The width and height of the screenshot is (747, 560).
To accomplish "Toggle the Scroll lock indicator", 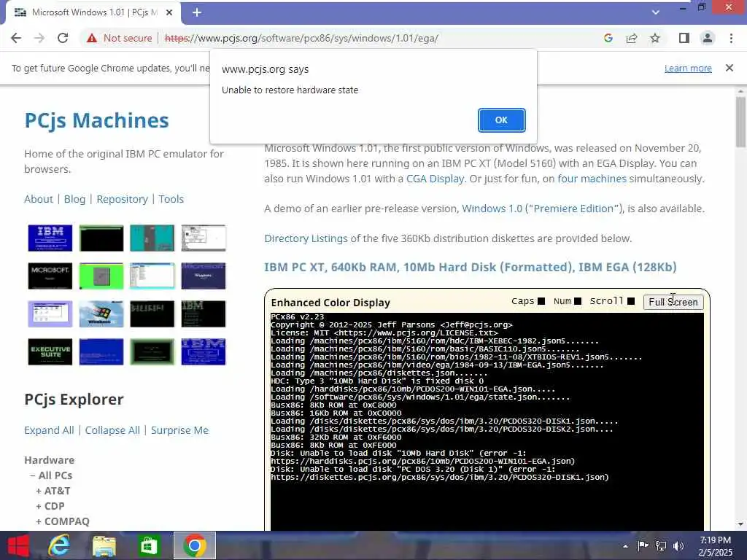I will pos(631,301).
